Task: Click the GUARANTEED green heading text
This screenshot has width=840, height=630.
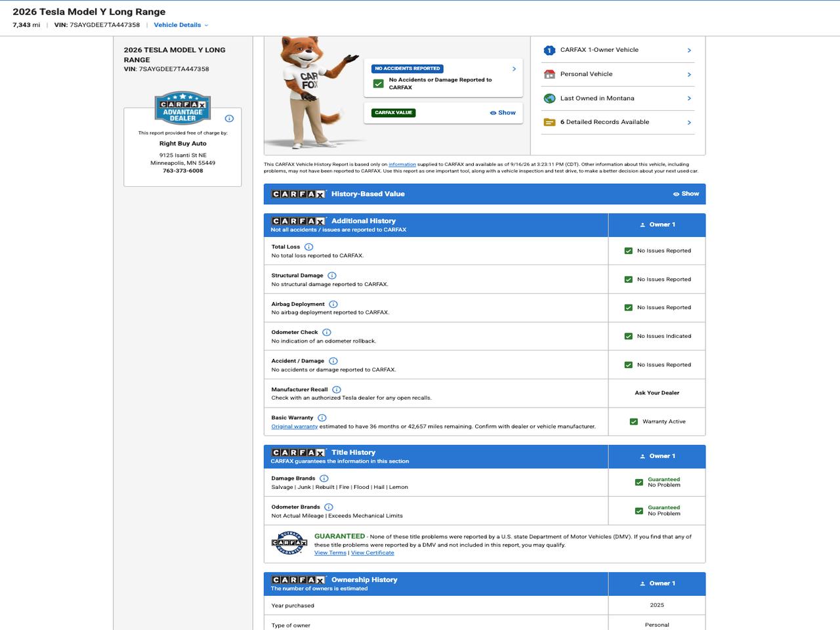Action: (339, 536)
